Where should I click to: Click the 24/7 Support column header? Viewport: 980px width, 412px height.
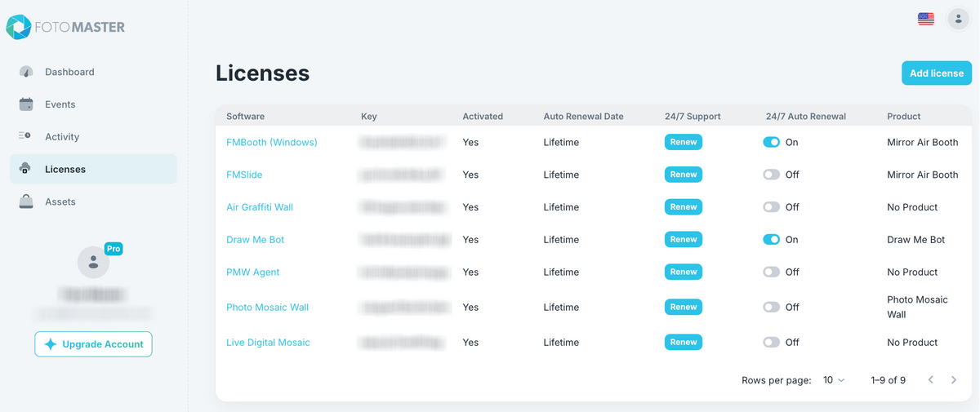tap(693, 117)
